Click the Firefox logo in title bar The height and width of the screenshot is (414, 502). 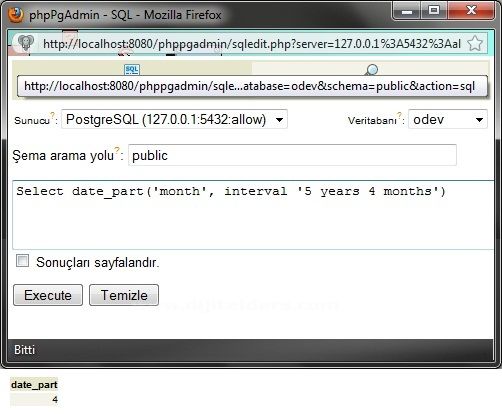(x=16, y=14)
